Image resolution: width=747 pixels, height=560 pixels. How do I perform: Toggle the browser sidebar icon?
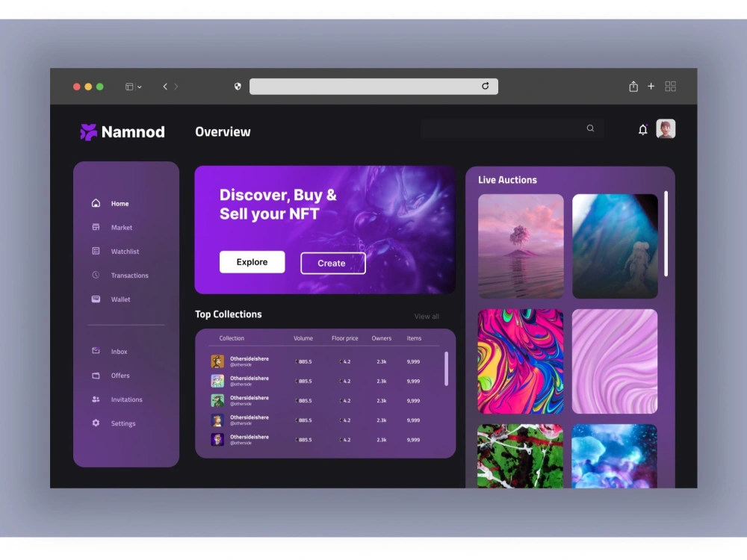pyautogui.click(x=129, y=87)
